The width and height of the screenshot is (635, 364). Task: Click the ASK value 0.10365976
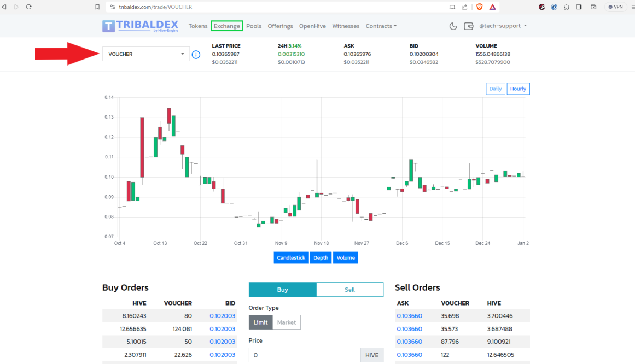click(x=357, y=54)
